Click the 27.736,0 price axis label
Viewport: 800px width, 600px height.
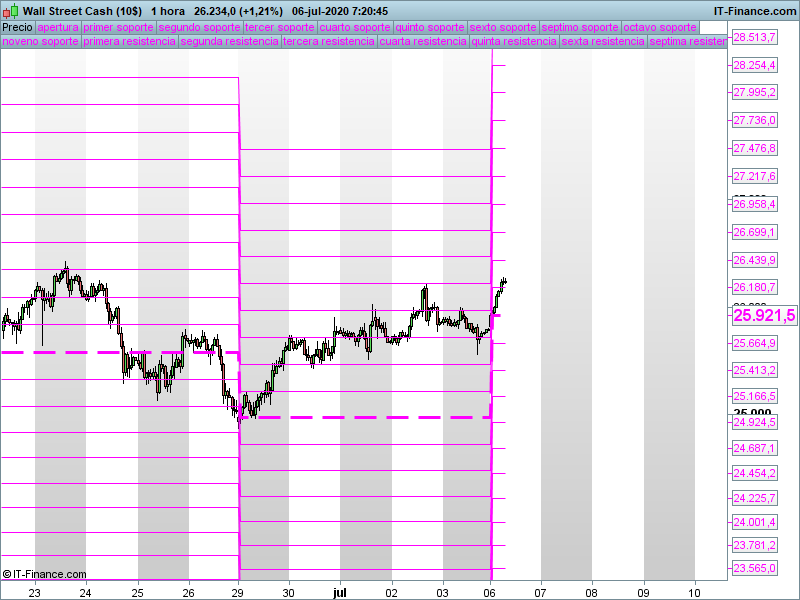tap(755, 120)
